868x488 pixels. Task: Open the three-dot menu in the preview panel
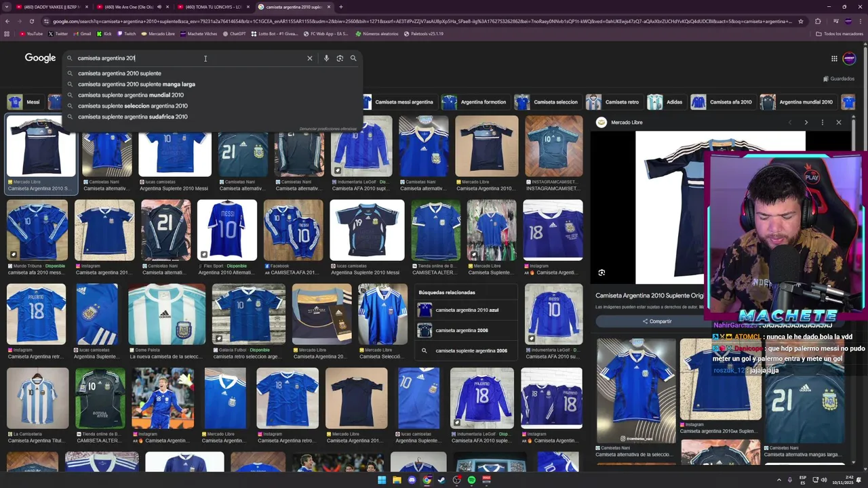coord(822,122)
